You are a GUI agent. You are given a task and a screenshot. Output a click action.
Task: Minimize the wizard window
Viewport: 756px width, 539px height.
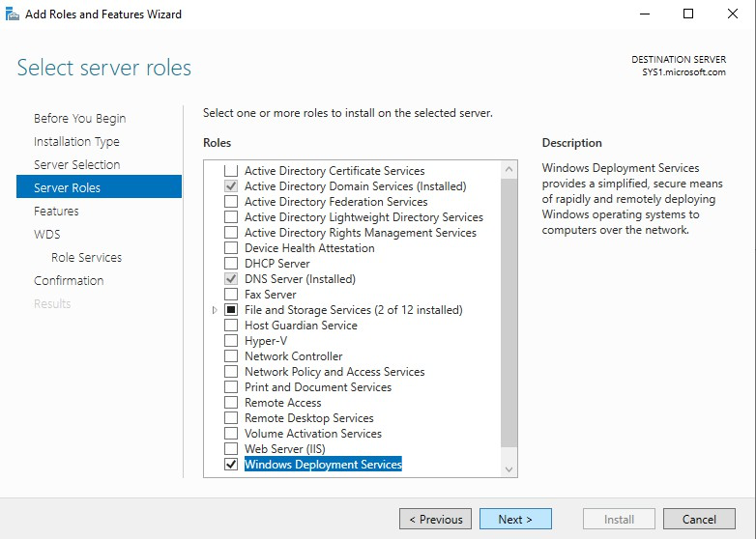[x=645, y=14]
